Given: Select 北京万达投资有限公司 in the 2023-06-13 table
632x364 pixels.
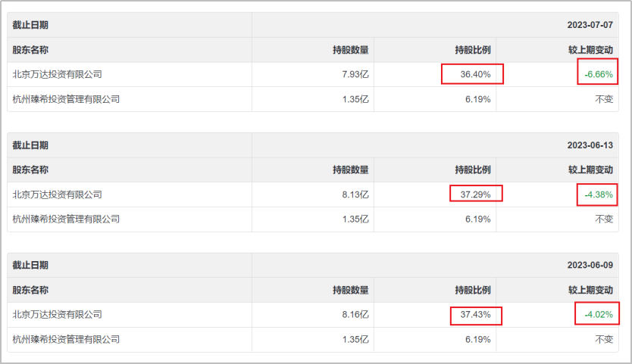Looking at the screenshot, I should [58, 195].
